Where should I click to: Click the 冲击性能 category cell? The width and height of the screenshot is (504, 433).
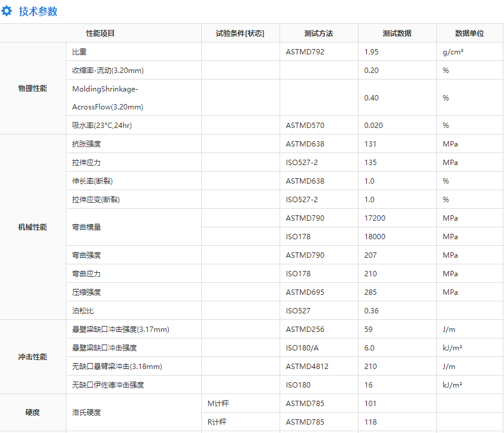(x=33, y=357)
